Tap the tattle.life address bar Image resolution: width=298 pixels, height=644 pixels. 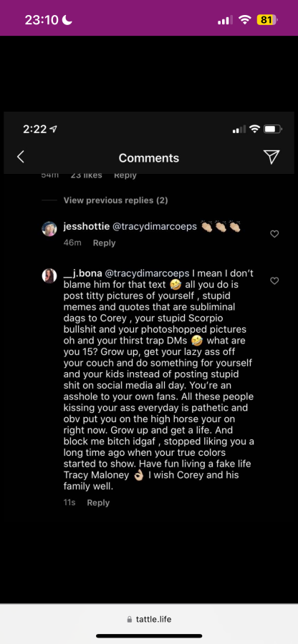149,619
